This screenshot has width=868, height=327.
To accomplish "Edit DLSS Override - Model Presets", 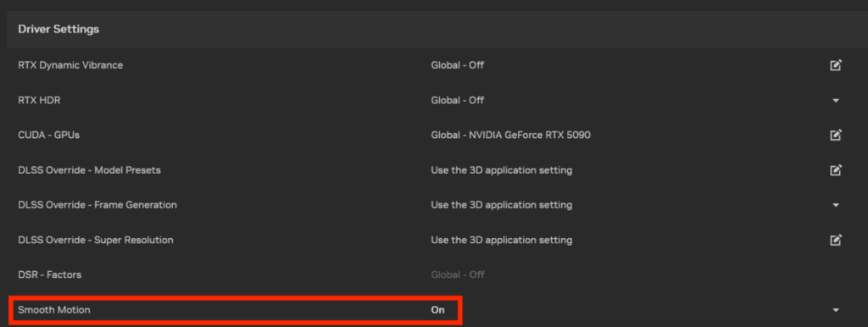I will tap(836, 170).
